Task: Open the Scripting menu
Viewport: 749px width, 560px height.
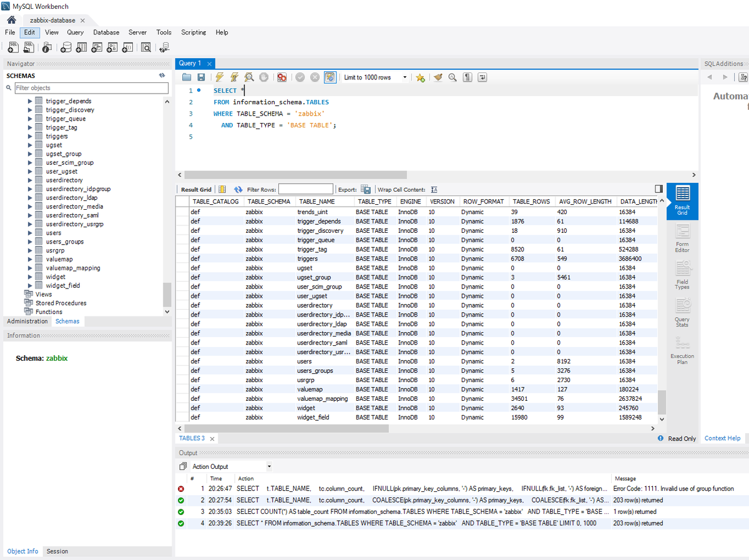Action: tap(193, 32)
